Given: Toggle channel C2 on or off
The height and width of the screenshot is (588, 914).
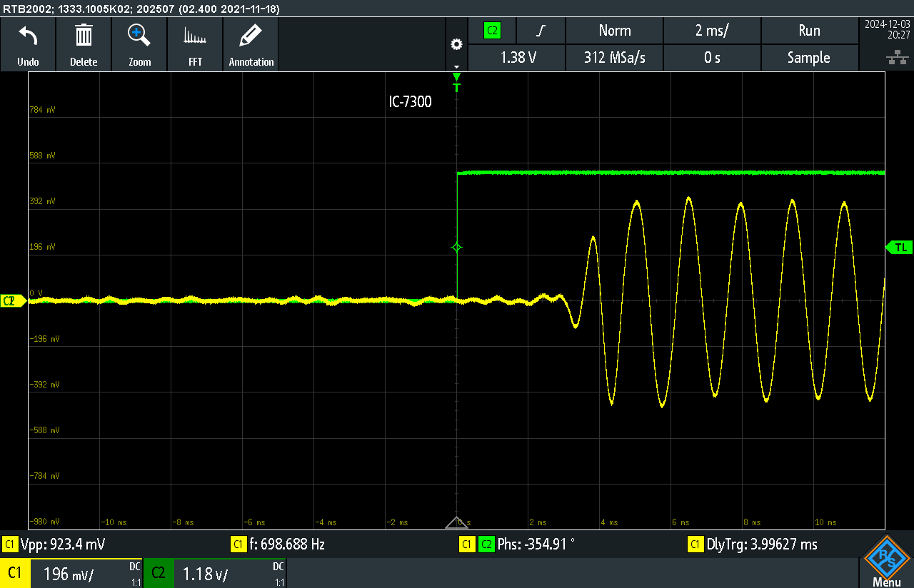Looking at the screenshot, I should (159, 572).
